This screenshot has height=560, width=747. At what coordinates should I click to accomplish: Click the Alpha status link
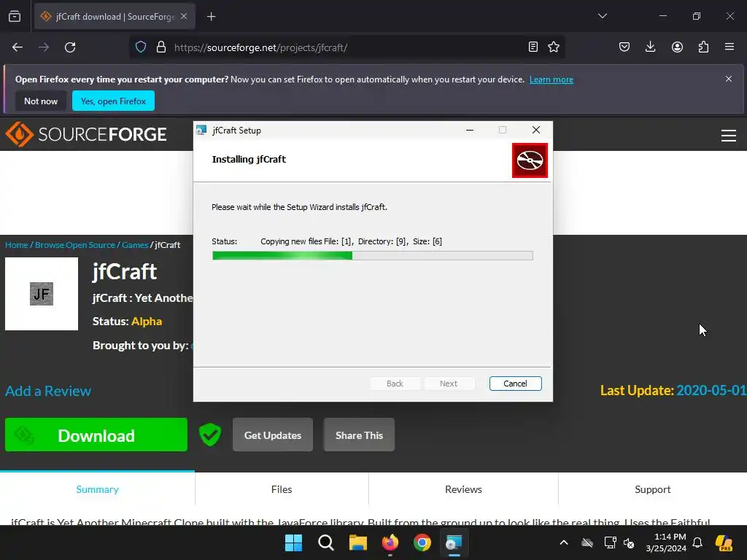[147, 322]
